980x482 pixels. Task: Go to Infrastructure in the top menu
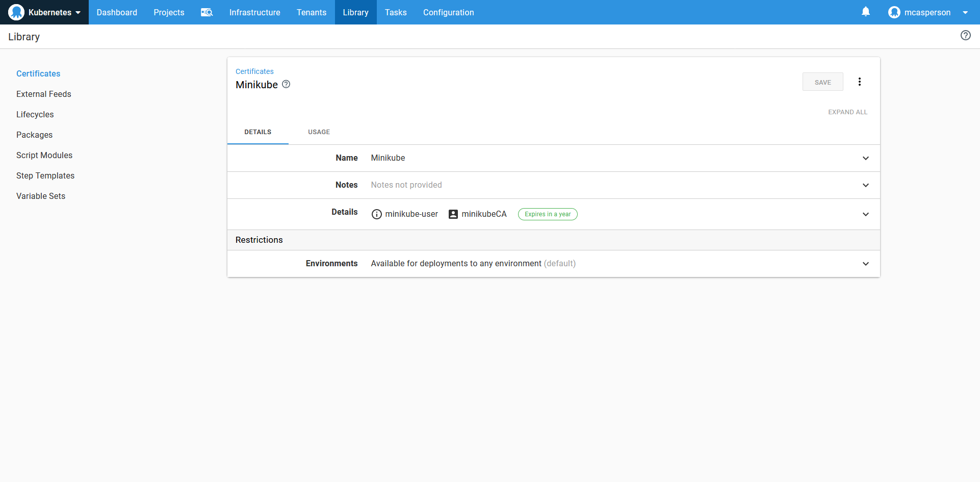pyautogui.click(x=254, y=12)
